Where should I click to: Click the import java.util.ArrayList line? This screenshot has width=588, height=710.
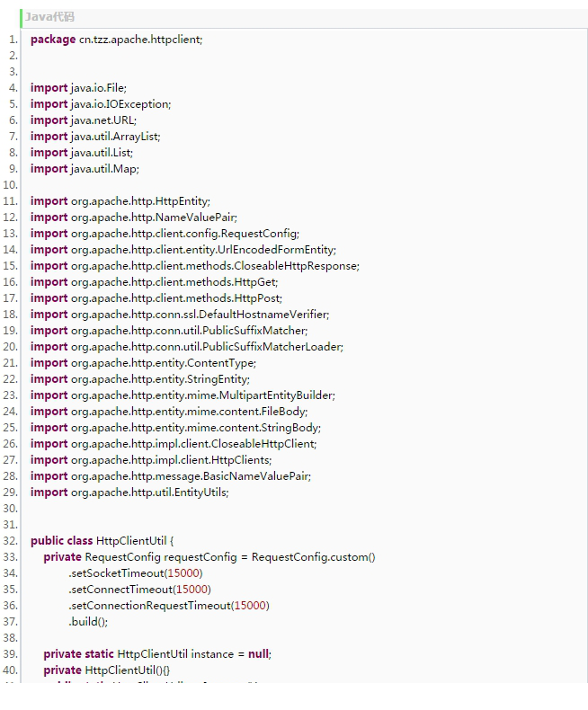pyautogui.click(x=95, y=137)
